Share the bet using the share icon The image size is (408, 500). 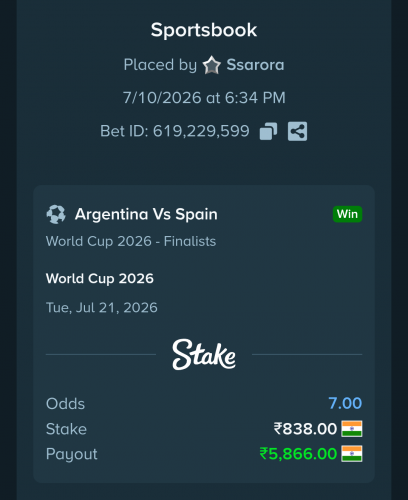tap(297, 131)
